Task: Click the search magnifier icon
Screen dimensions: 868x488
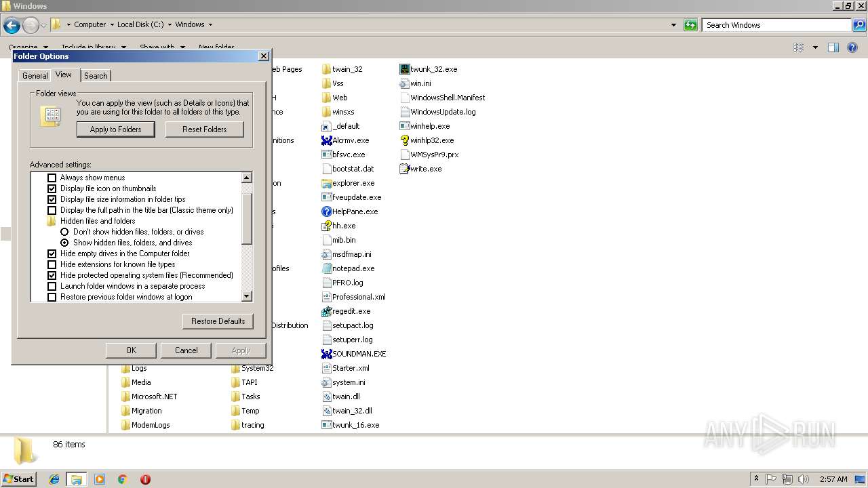Action: point(859,25)
